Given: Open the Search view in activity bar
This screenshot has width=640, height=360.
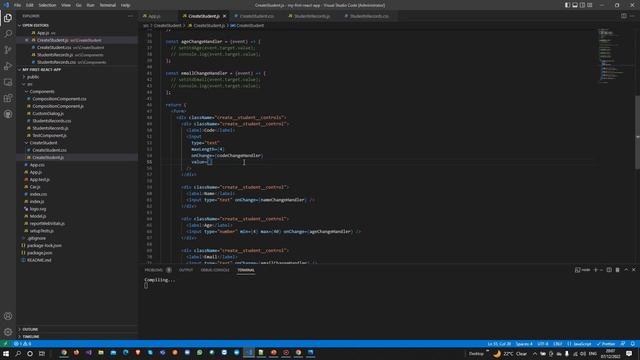Looking at the screenshot, I should [8, 34].
